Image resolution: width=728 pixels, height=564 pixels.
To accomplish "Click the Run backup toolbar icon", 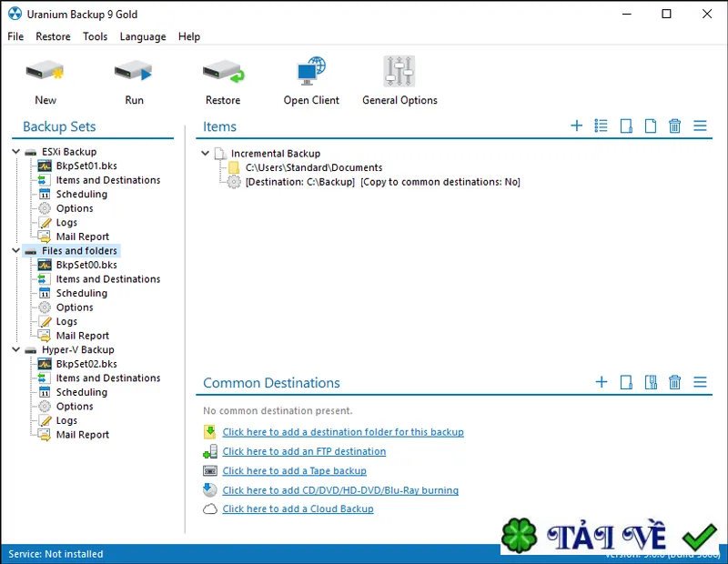I will (134, 72).
